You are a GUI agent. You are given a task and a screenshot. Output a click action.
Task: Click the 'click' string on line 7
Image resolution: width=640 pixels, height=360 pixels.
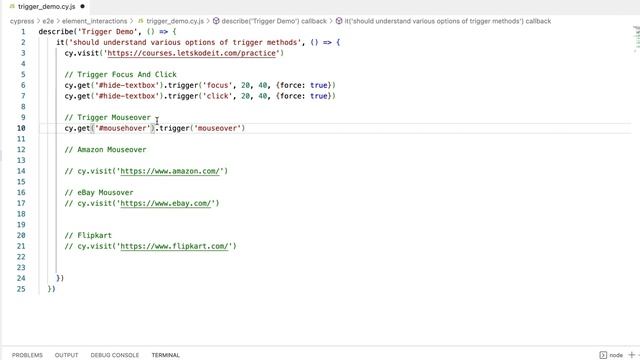click(218, 96)
